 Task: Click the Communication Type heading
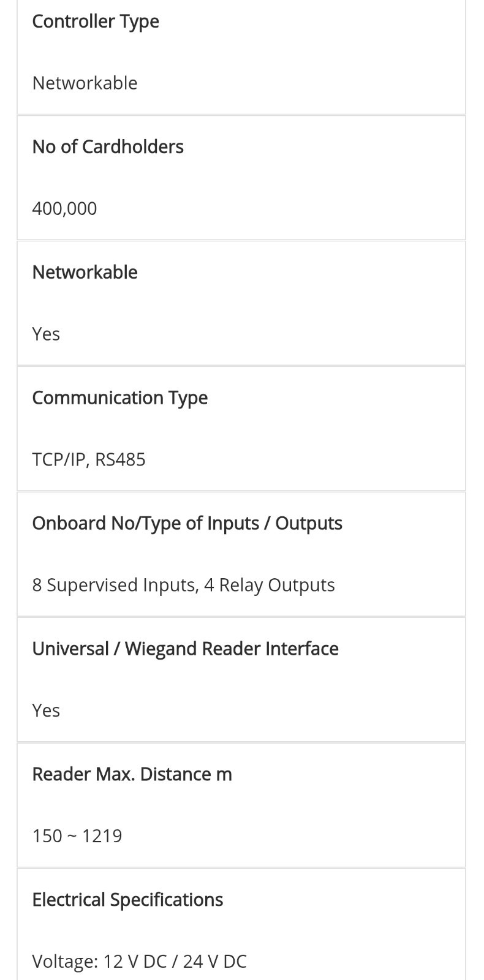(120, 398)
